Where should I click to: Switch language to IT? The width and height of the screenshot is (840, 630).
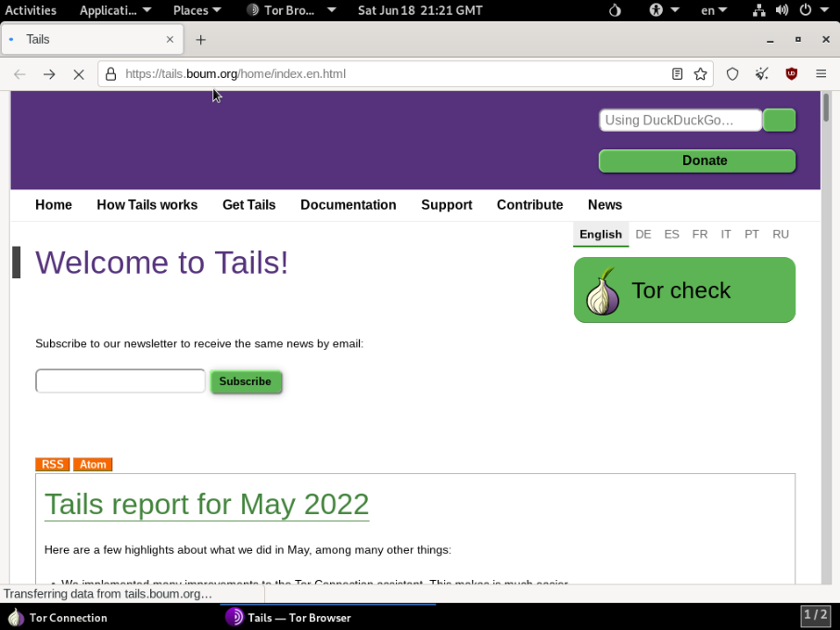[726, 235]
